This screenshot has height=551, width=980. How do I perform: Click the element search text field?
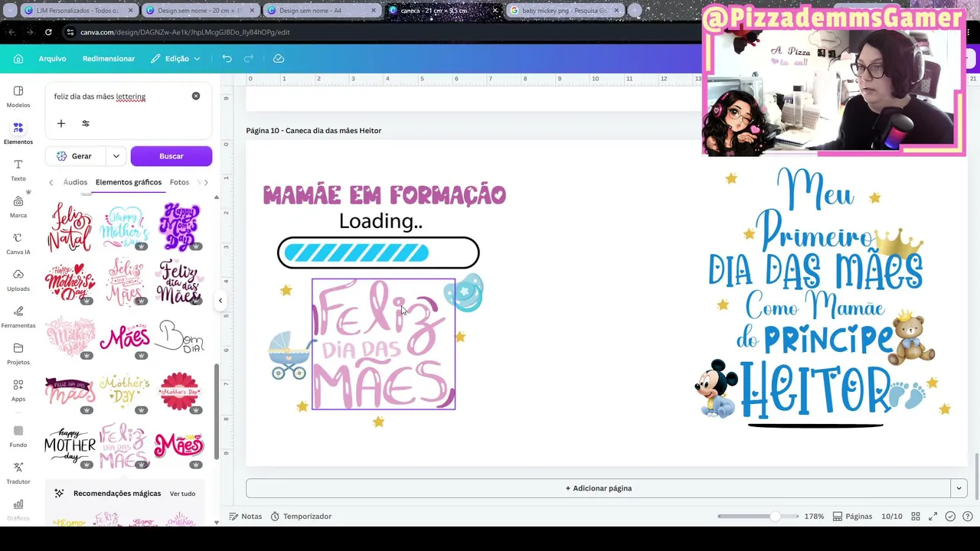(x=119, y=96)
